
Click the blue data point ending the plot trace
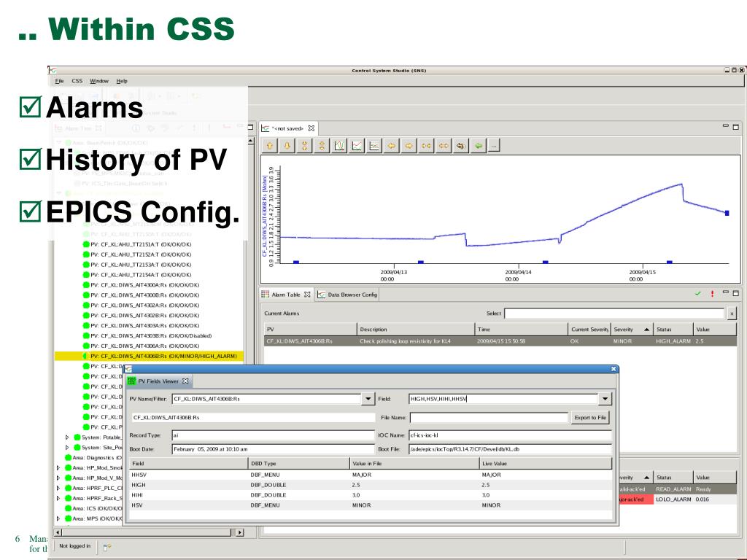coord(727,213)
